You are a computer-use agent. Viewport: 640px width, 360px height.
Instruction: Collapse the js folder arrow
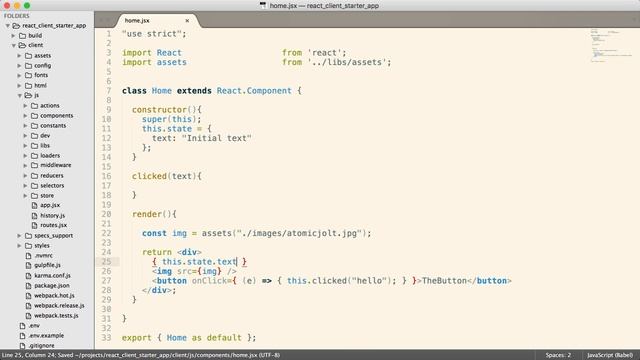coord(20,96)
